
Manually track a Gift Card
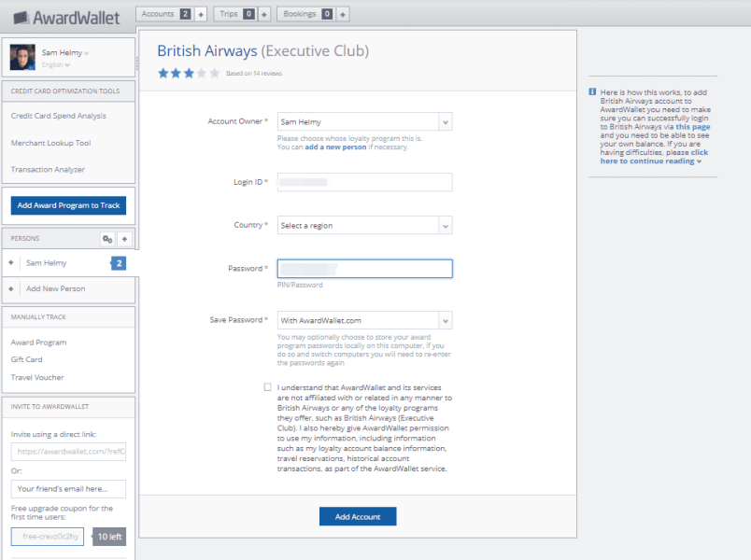click(x=27, y=359)
